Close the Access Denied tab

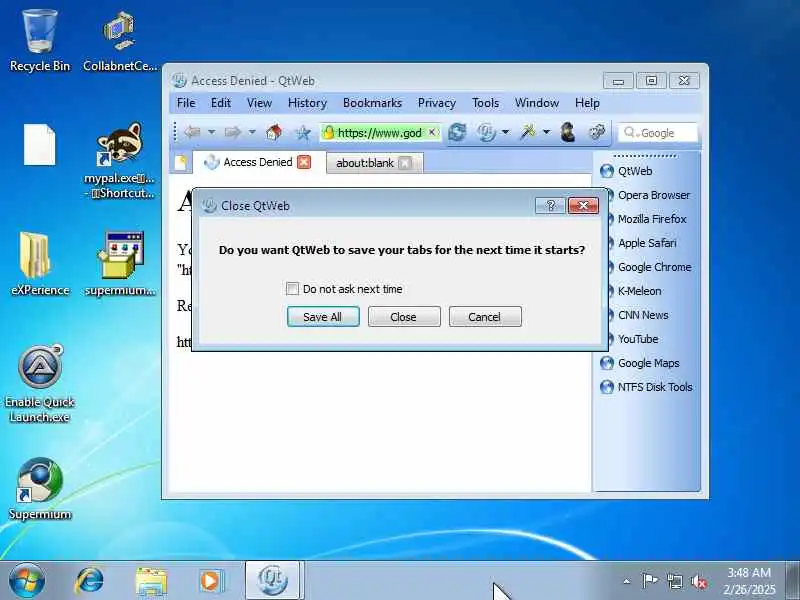point(304,162)
